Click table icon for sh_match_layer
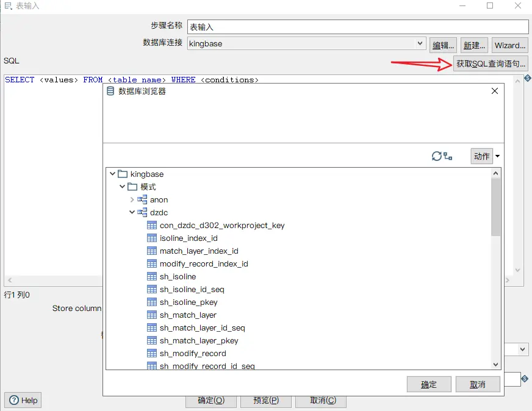Image resolution: width=532 pixels, height=411 pixels. [x=152, y=315]
